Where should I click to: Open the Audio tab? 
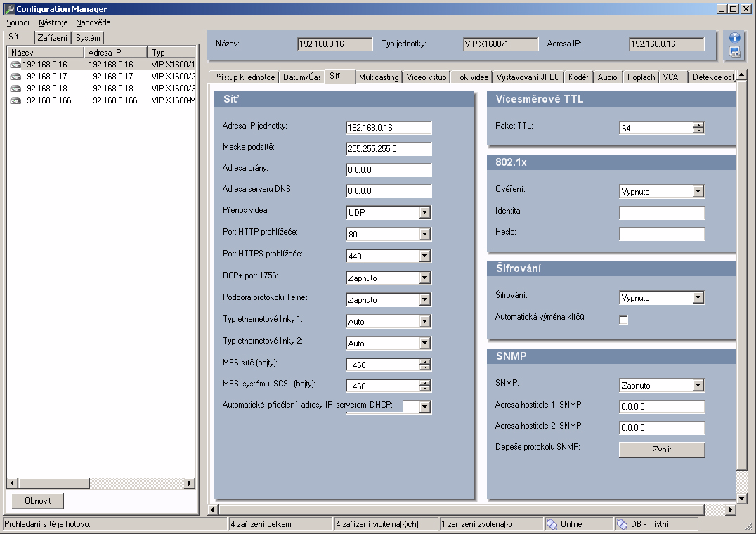(x=607, y=77)
